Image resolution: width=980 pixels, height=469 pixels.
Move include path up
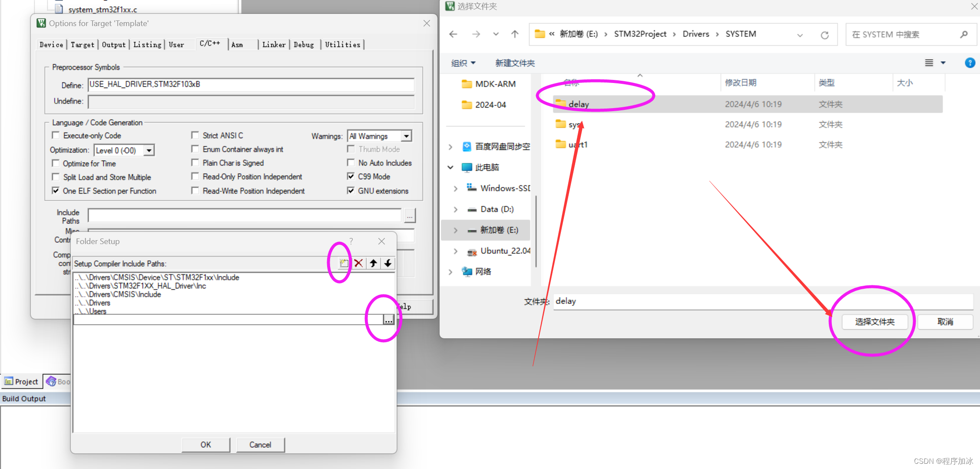373,263
